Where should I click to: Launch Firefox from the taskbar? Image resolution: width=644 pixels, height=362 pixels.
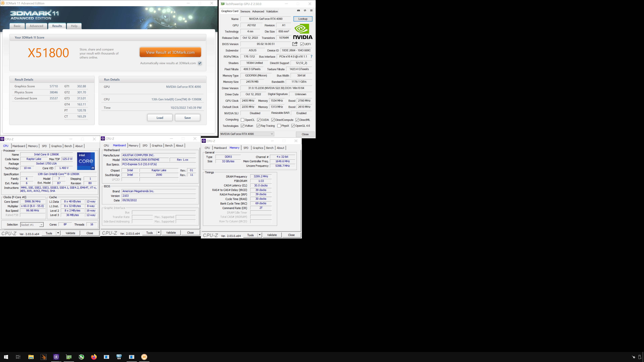[94, 357]
